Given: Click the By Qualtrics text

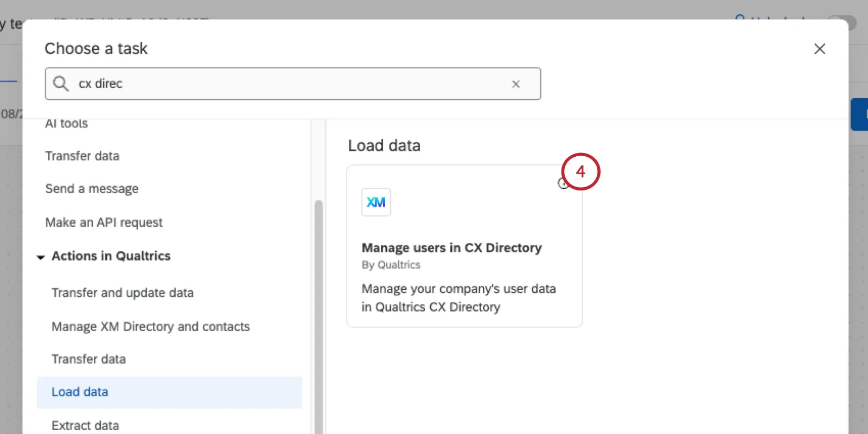Looking at the screenshot, I should [x=391, y=265].
